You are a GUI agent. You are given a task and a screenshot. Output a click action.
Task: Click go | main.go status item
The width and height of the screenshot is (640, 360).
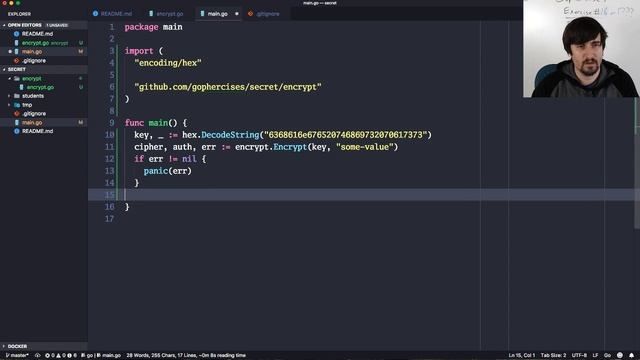[x=101, y=356]
